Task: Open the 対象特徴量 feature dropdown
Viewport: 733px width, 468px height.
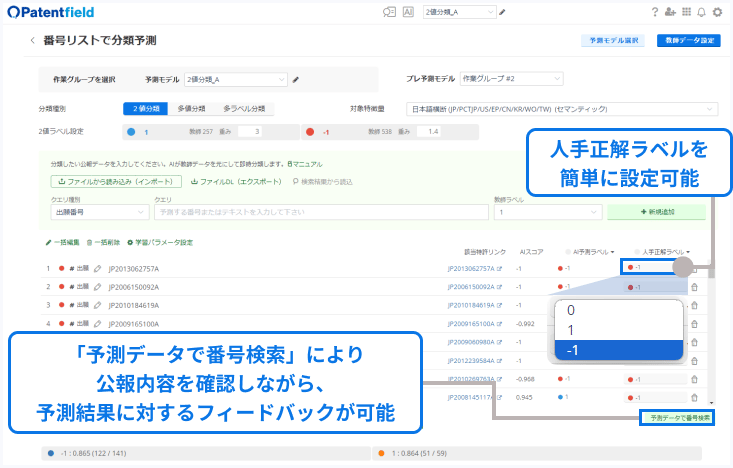Action: [x=562, y=109]
